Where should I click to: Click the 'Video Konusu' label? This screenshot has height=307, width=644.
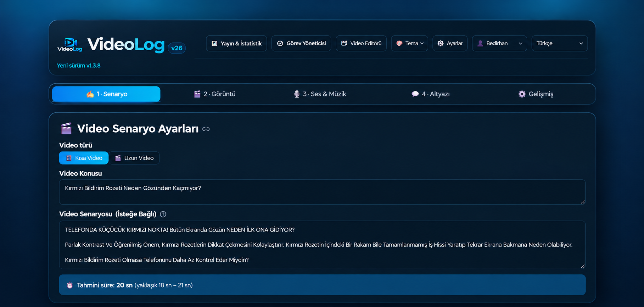80,173
